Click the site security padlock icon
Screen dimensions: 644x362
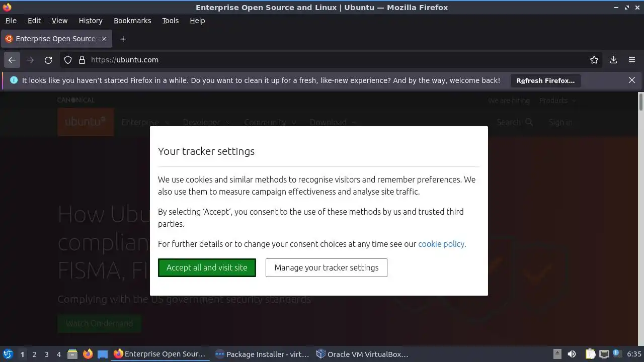[x=82, y=60]
